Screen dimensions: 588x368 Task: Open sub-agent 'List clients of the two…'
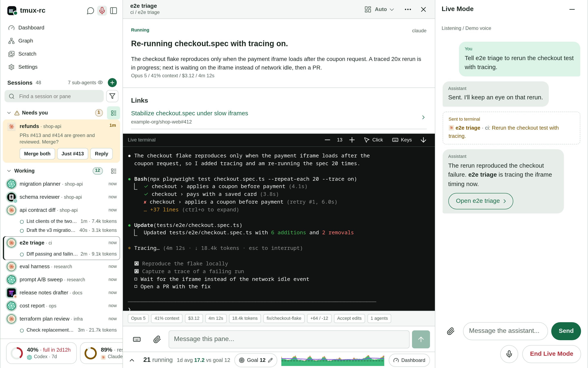[68, 221]
